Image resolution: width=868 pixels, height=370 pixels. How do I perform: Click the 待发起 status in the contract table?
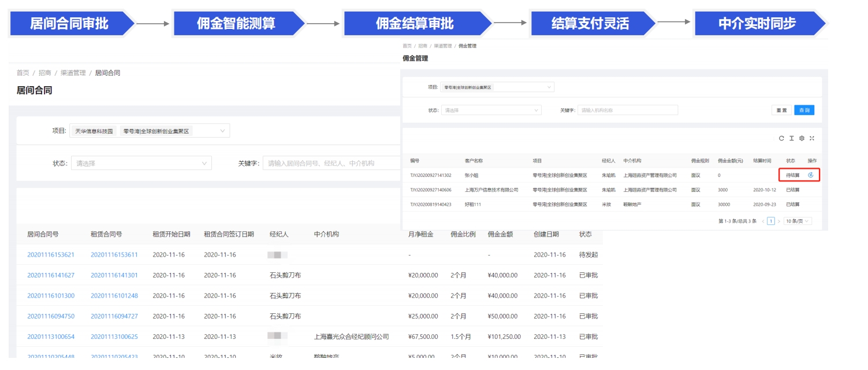click(588, 255)
